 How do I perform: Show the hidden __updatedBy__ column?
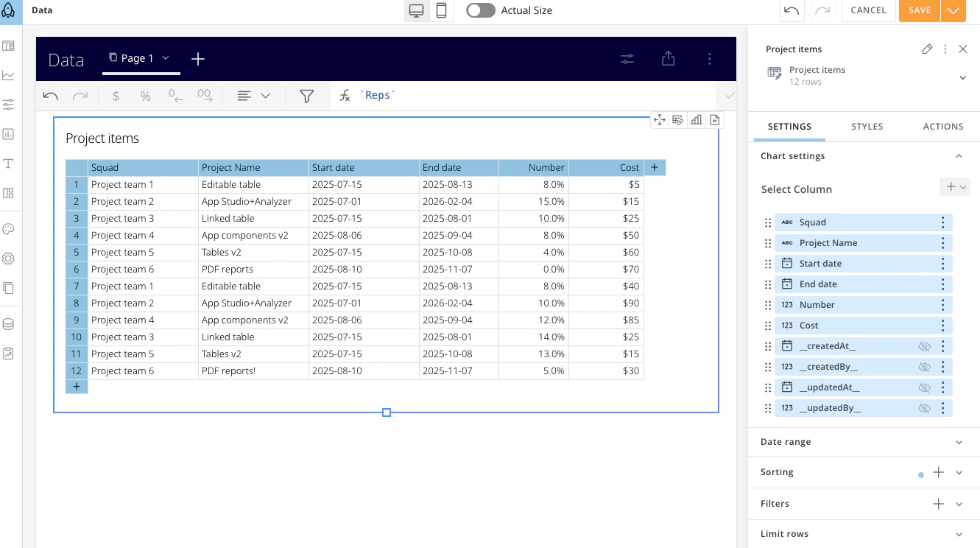pos(924,408)
